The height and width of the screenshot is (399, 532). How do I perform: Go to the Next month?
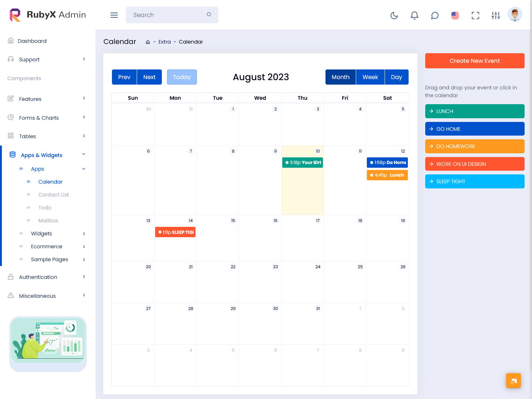pyautogui.click(x=149, y=77)
